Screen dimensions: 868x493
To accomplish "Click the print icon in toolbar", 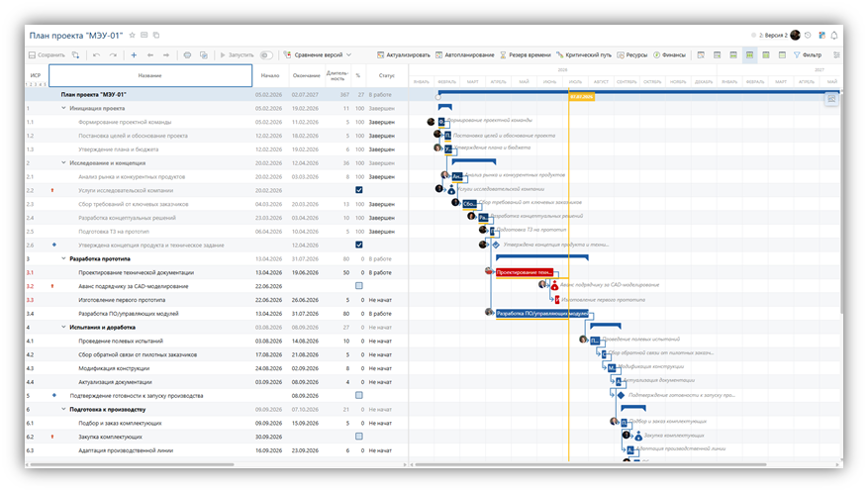I will [x=187, y=54].
